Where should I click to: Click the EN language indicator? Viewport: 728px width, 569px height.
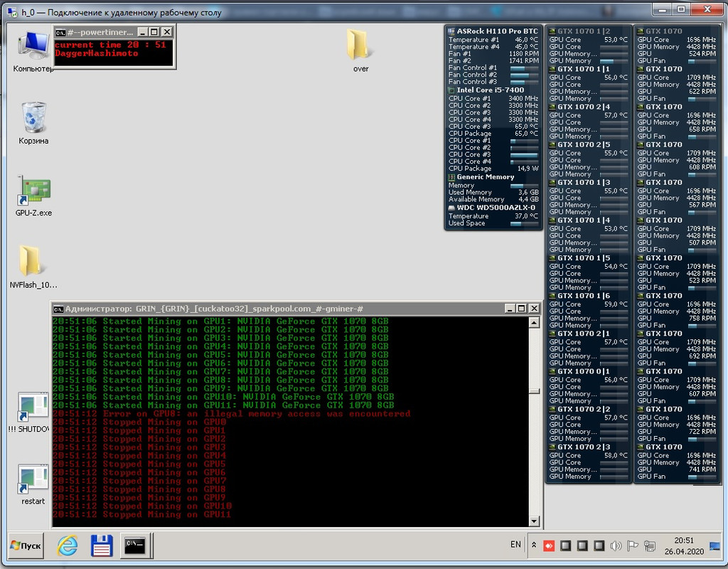click(x=515, y=544)
